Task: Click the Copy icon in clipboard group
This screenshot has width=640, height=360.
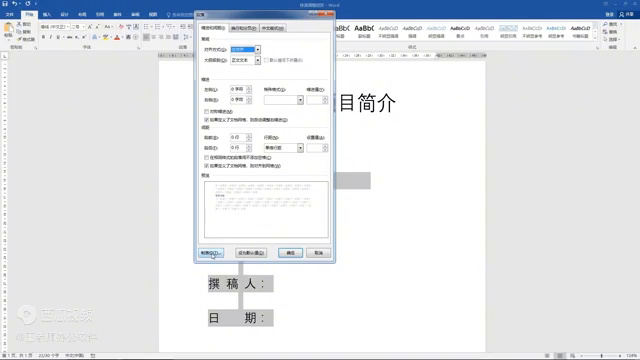Action: click(x=19, y=32)
